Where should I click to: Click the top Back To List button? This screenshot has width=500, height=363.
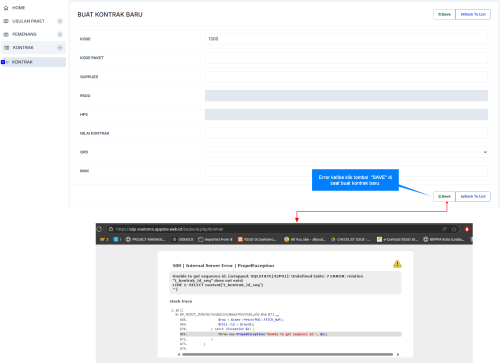473,14
